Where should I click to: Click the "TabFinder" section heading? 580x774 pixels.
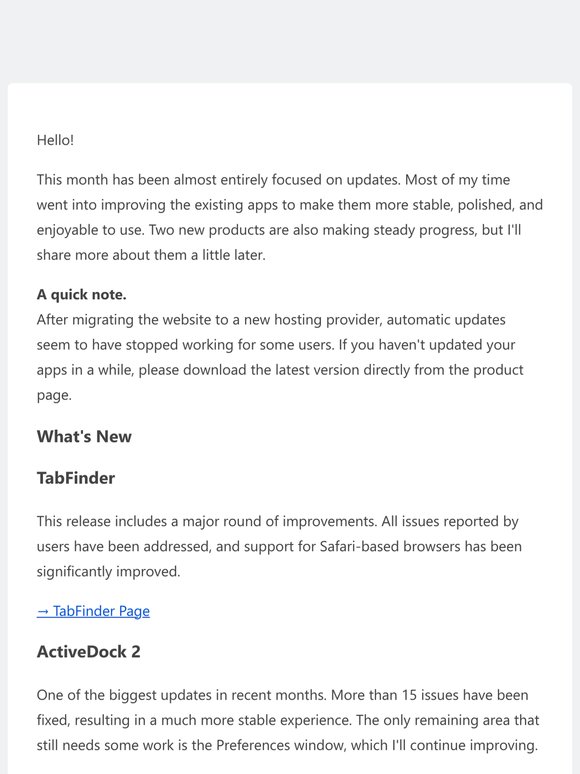[x=76, y=478]
